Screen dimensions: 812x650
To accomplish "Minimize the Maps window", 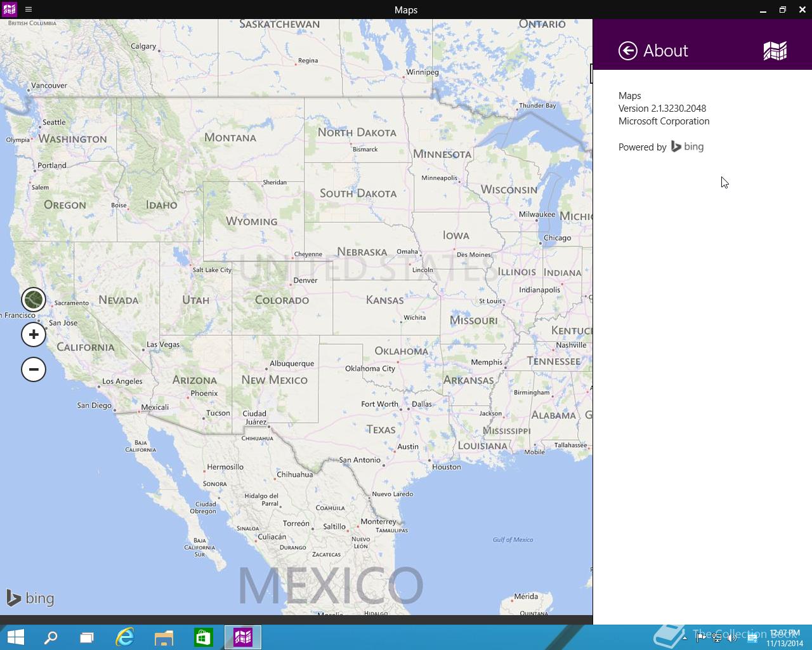I will pyautogui.click(x=763, y=10).
